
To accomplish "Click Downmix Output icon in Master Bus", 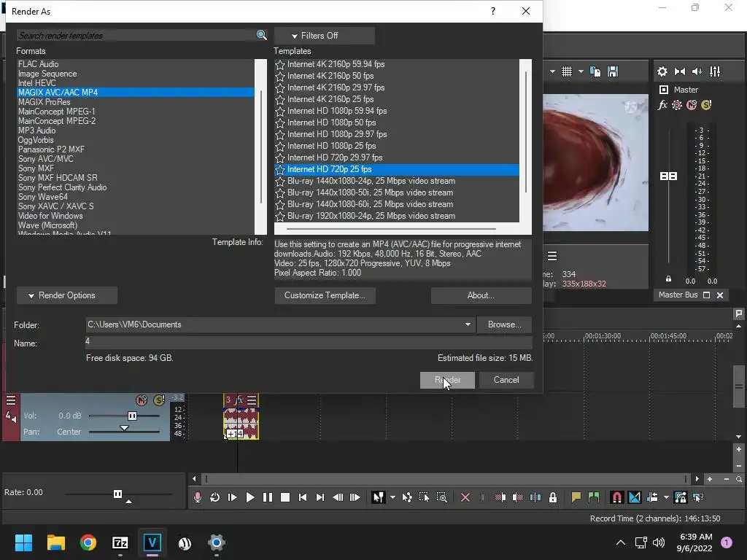I will click(680, 71).
